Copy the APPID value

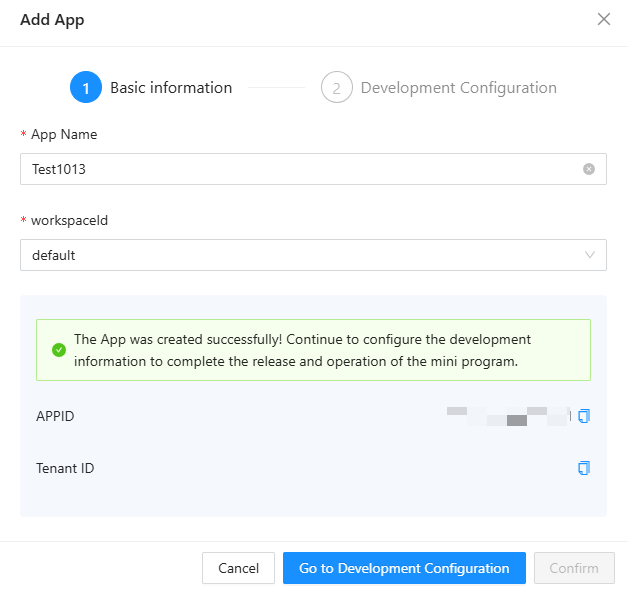click(584, 416)
